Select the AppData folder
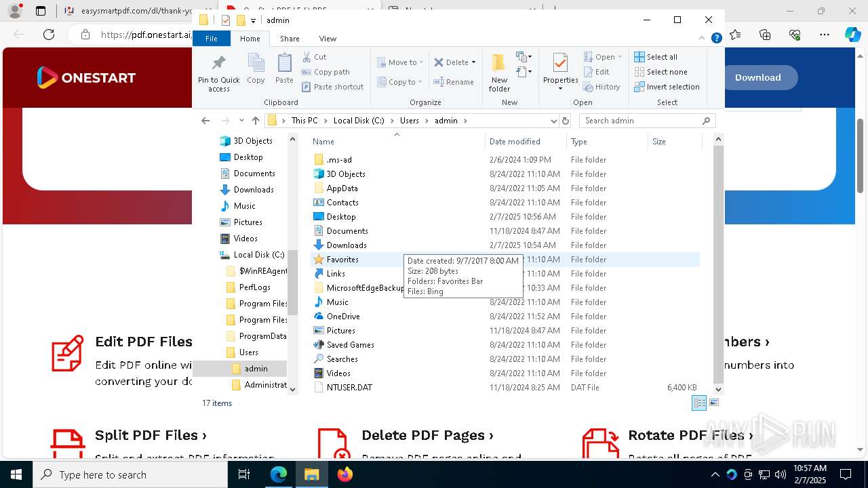Image resolution: width=868 pixels, height=488 pixels. [x=505, y=188]
